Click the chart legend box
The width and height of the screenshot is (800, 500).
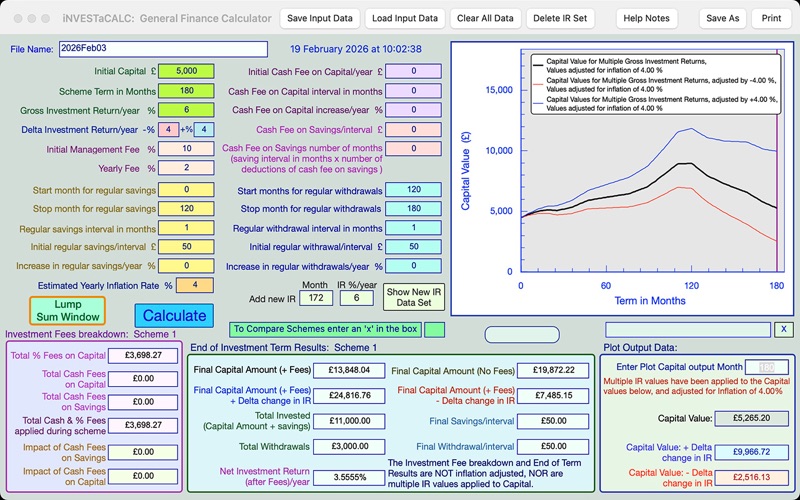[x=656, y=84]
